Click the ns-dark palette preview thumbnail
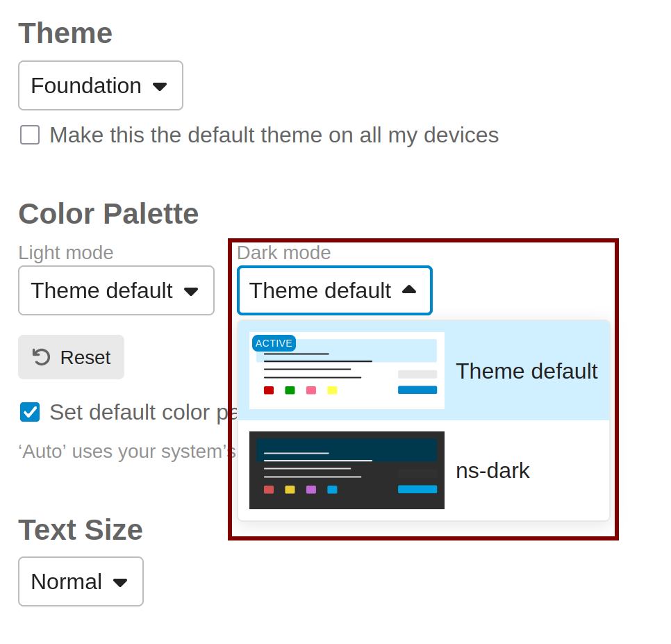This screenshot has width=671, height=644. pyautogui.click(x=347, y=470)
